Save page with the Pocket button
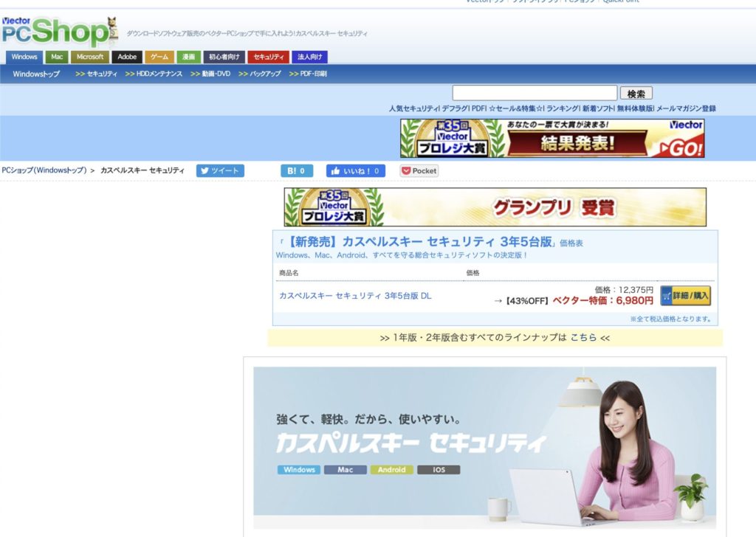Viewport: 756px width, 537px height. 419,170
